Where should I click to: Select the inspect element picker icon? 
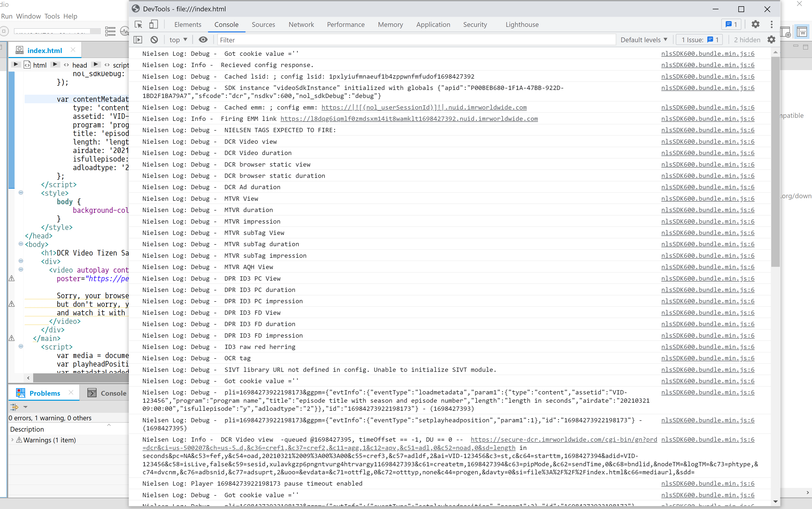(x=138, y=24)
